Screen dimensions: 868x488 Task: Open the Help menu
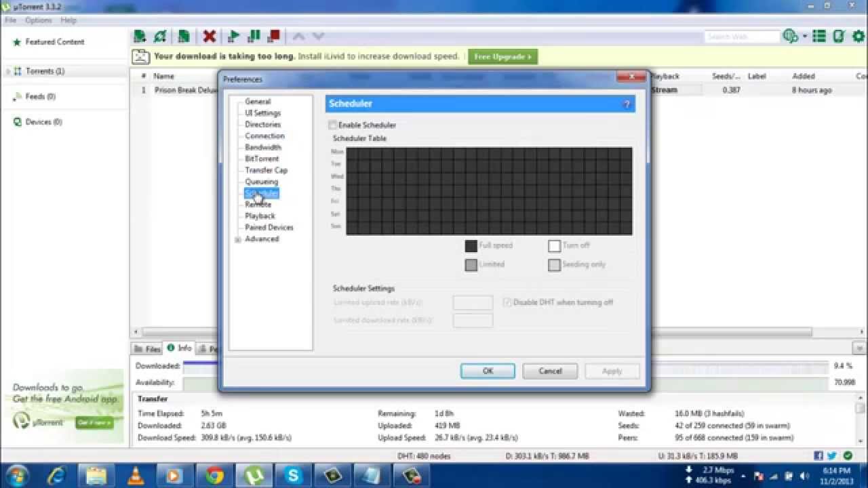[68, 20]
